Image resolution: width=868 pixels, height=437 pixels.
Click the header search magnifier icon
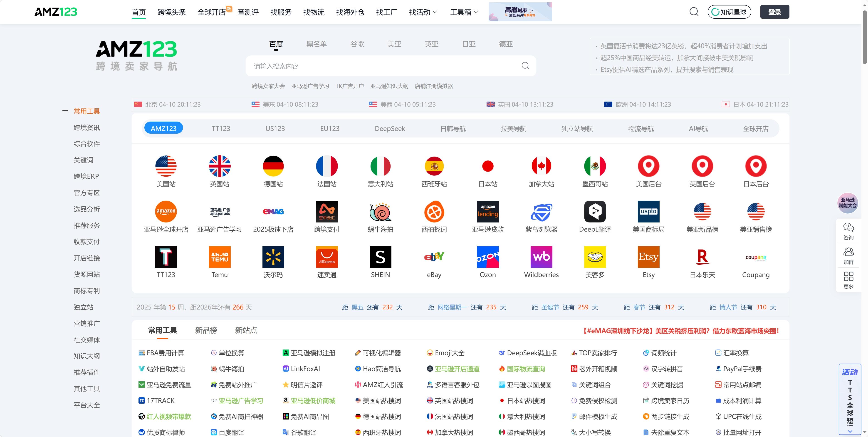click(x=694, y=12)
